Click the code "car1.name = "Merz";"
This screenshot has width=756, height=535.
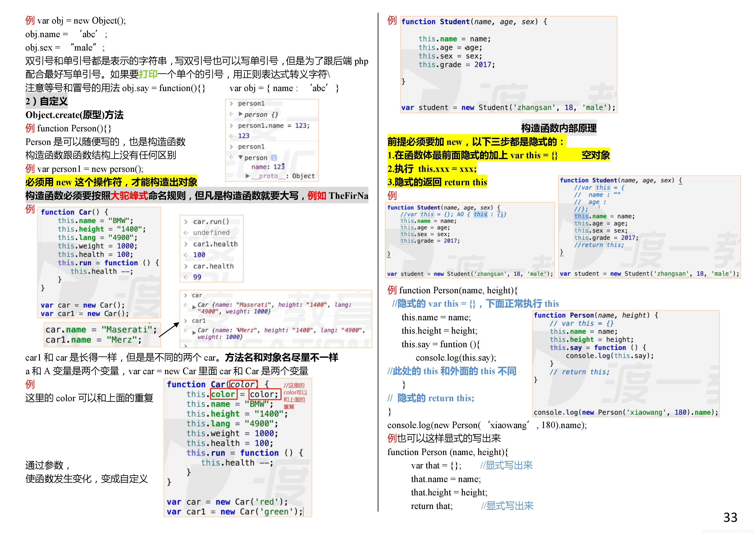click(93, 340)
